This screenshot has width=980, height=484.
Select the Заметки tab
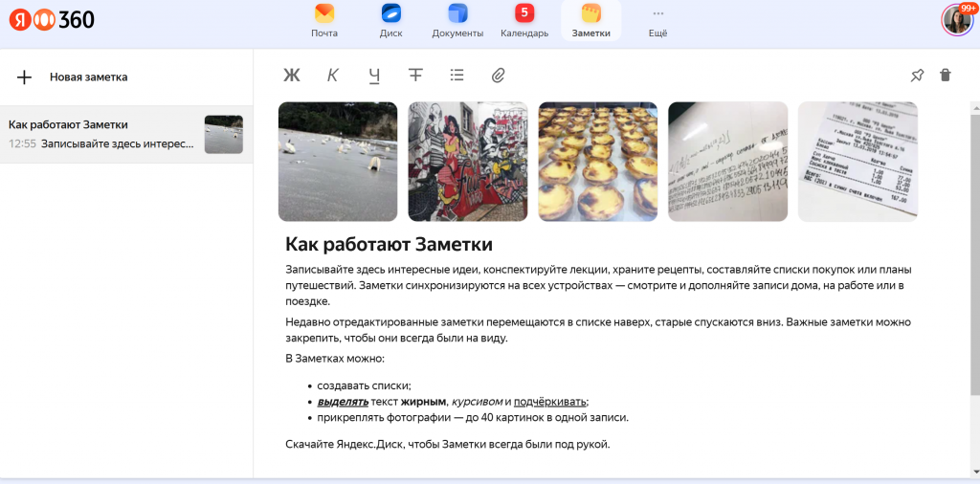tap(591, 21)
